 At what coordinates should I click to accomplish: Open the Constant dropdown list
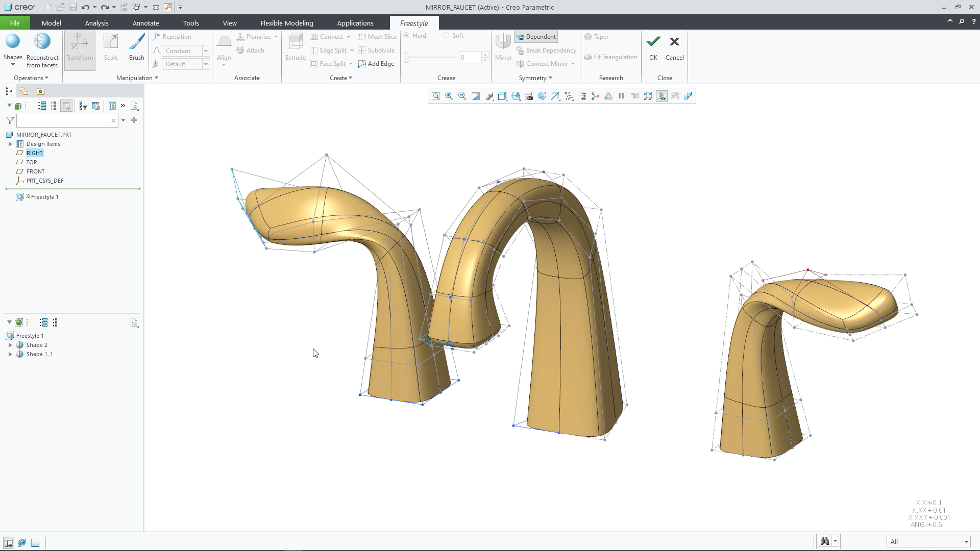tap(206, 51)
